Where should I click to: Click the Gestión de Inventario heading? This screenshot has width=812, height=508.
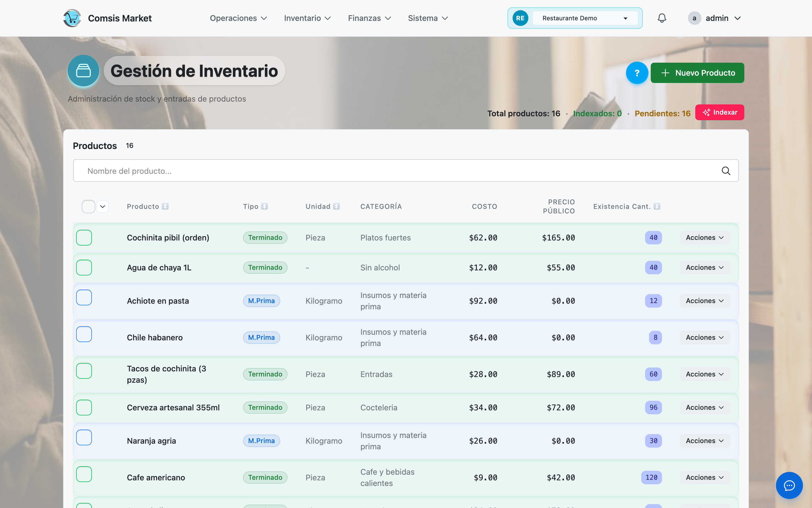pos(194,71)
